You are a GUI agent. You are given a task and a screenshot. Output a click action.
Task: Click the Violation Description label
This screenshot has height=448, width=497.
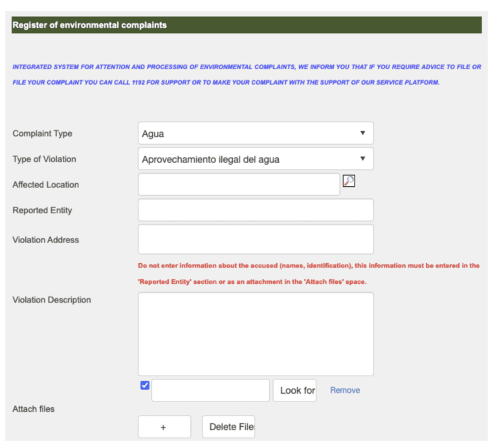[52, 300]
